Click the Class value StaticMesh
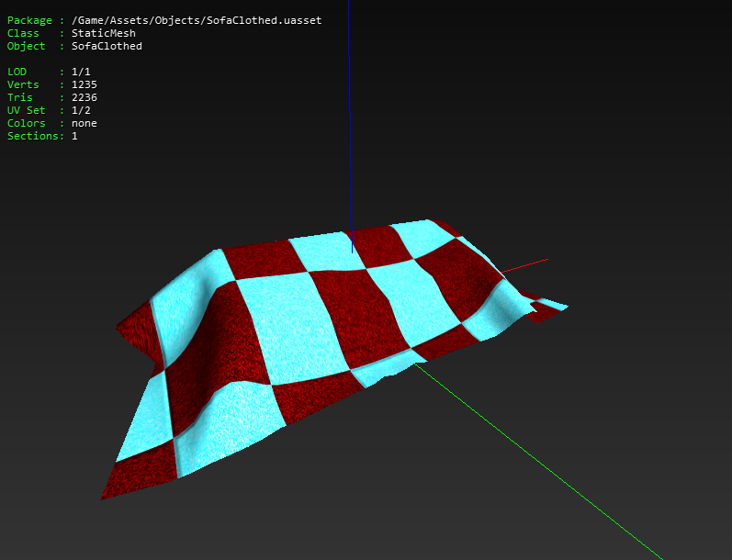Image resolution: width=732 pixels, height=560 pixels. (x=104, y=33)
